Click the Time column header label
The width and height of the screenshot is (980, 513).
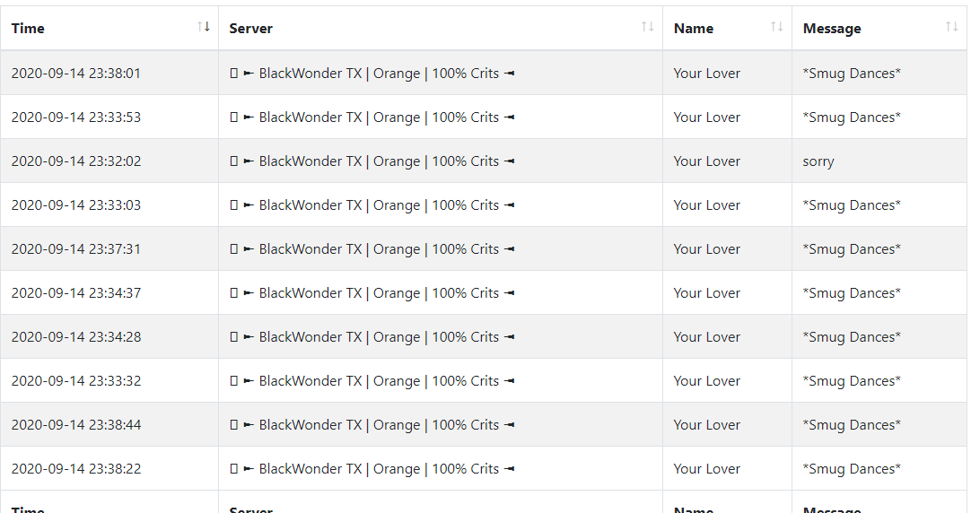[x=28, y=29]
